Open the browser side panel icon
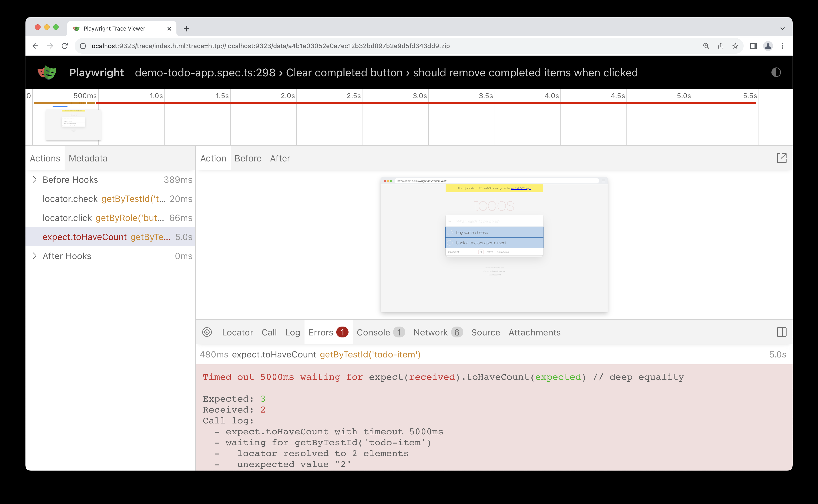Image resolution: width=818 pixels, height=504 pixels. pyautogui.click(x=753, y=46)
